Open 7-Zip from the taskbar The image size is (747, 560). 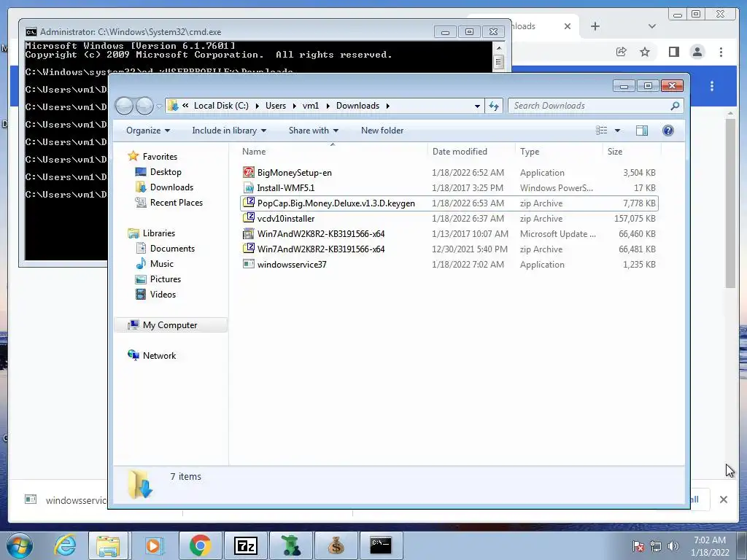click(x=245, y=545)
